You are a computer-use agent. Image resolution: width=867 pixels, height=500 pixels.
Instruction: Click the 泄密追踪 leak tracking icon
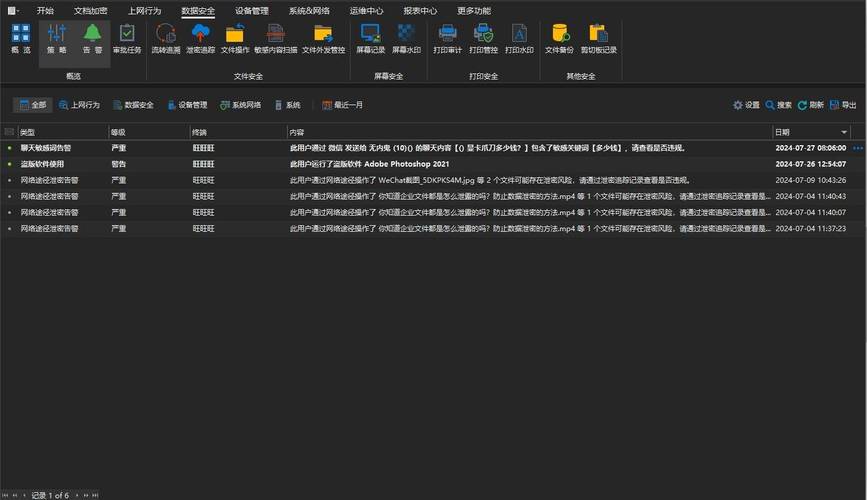click(x=200, y=38)
